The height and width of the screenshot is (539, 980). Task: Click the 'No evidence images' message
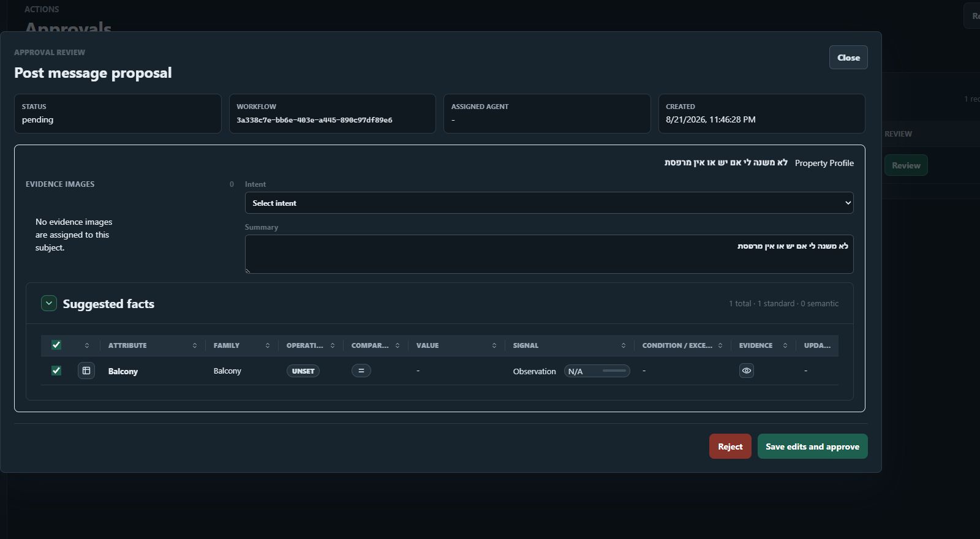point(74,235)
